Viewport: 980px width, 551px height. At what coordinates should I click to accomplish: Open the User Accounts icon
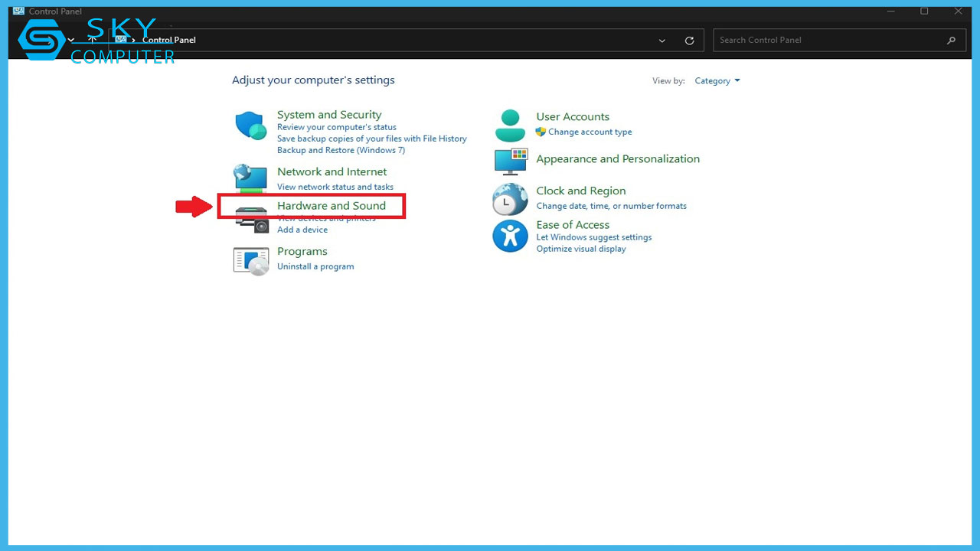(x=510, y=123)
